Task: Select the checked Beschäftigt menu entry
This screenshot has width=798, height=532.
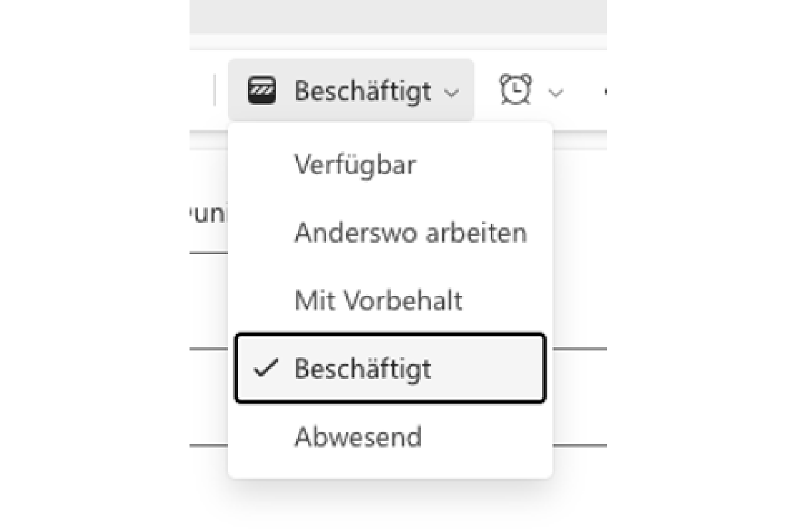Action: click(x=390, y=368)
